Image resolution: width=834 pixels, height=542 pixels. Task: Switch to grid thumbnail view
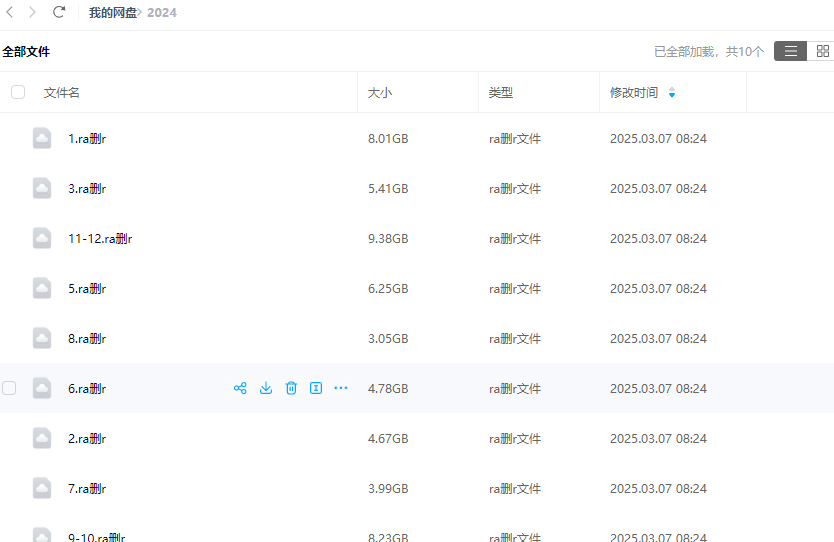pyautogui.click(x=822, y=51)
